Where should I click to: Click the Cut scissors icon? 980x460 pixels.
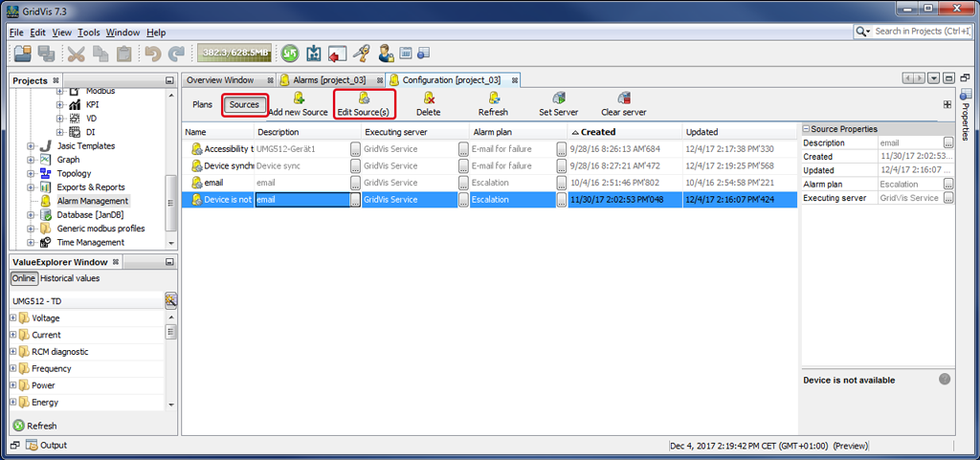[77, 54]
